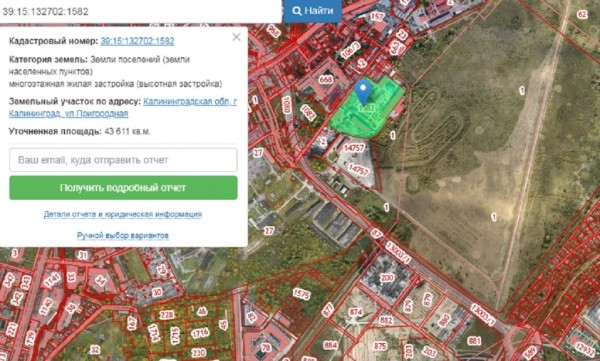The image size is (600, 361).
Task: Open cadastral number link 39:15:132702:1582
Action: click(x=137, y=41)
